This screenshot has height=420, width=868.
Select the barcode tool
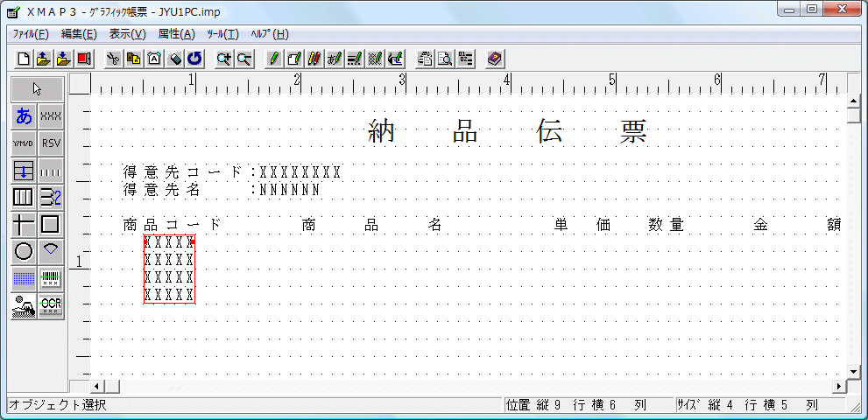51,279
